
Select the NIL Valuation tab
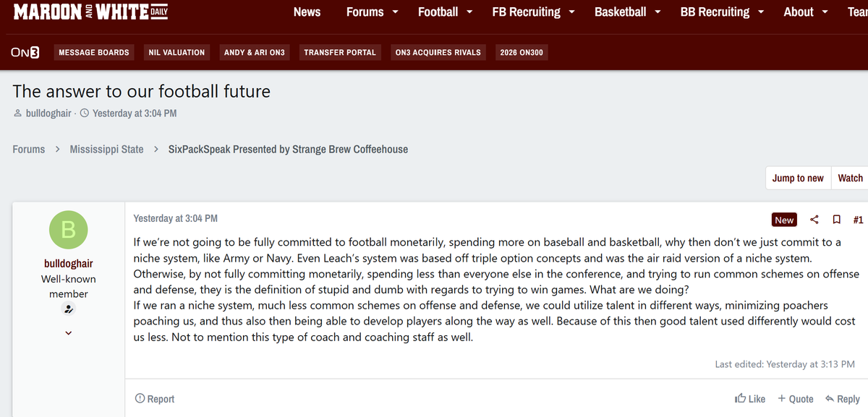(x=176, y=52)
